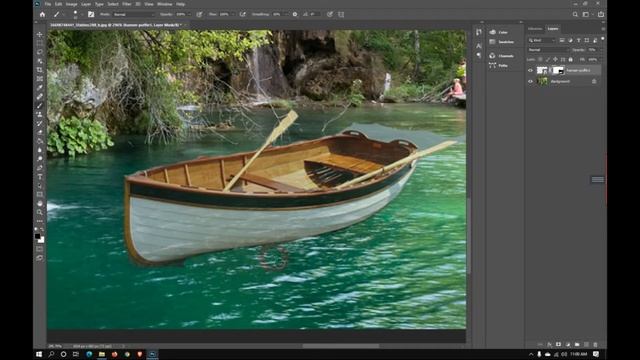The height and width of the screenshot is (360, 640).
Task: Toggle Quick Mask mode
Action: pos(40,249)
